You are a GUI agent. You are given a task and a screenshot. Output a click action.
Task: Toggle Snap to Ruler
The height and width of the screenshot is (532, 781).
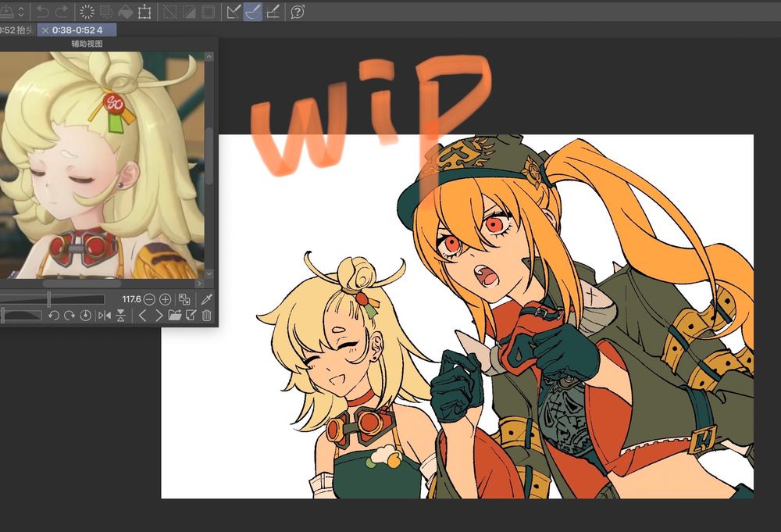pos(234,12)
